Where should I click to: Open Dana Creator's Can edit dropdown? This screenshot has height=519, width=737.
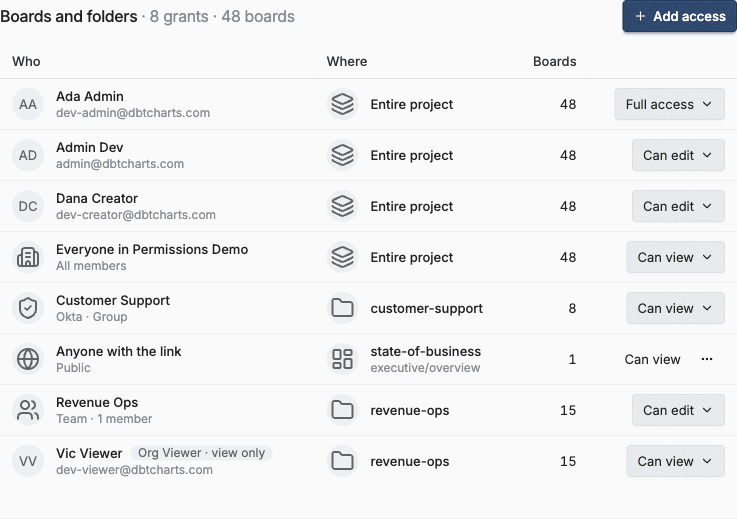click(678, 206)
